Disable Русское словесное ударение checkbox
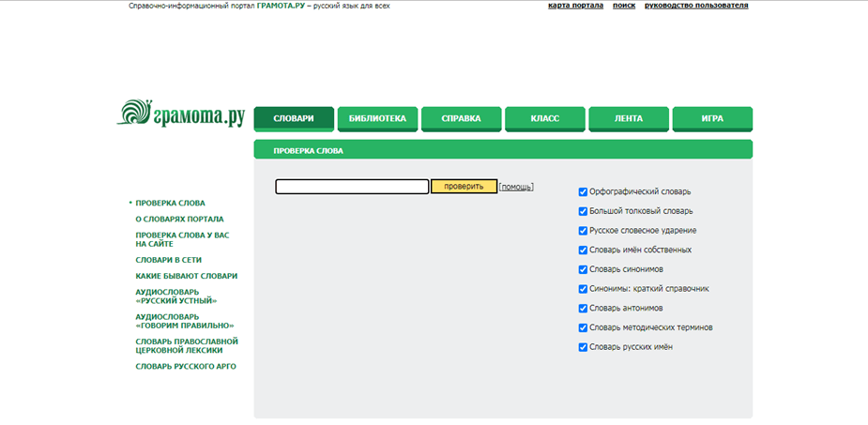Image resolution: width=868 pixels, height=425 pixels. 583,231
